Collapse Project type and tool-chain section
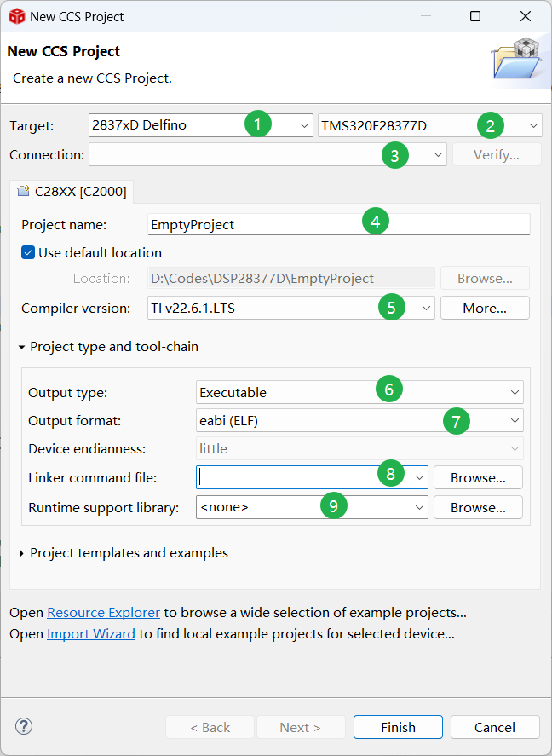This screenshot has width=552, height=756. tap(22, 347)
